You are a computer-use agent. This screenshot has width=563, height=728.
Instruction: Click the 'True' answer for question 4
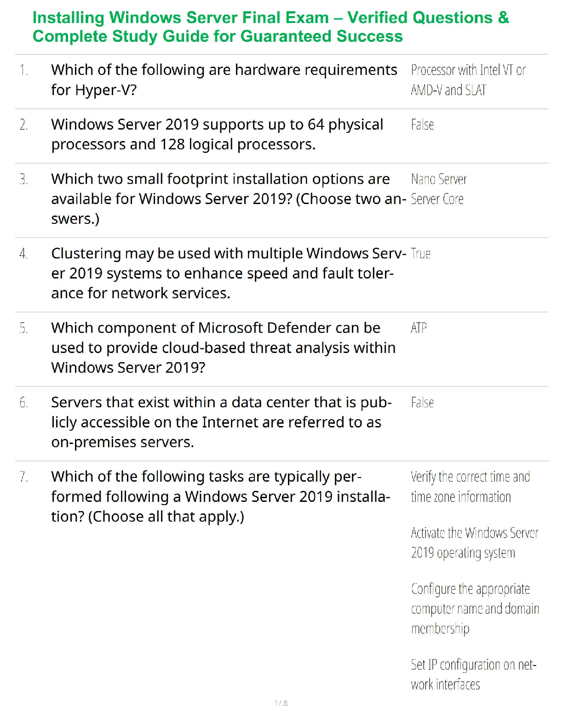click(420, 254)
